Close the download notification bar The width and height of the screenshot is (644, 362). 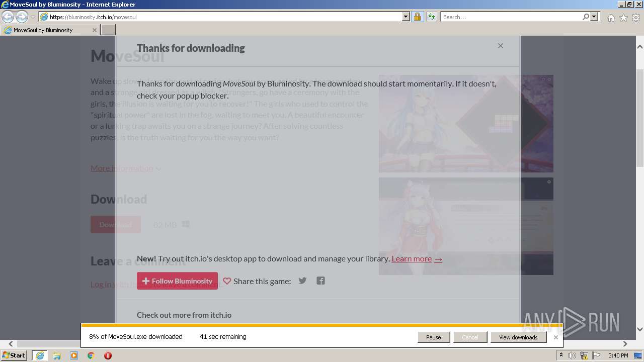pyautogui.click(x=555, y=337)
